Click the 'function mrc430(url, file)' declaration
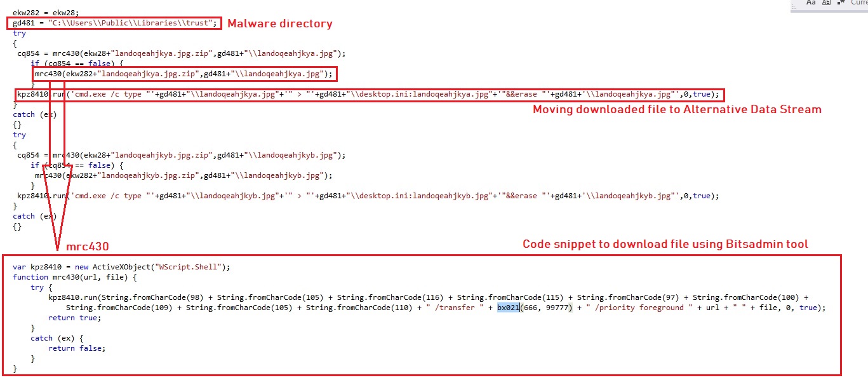 click(x=75, y=277)
